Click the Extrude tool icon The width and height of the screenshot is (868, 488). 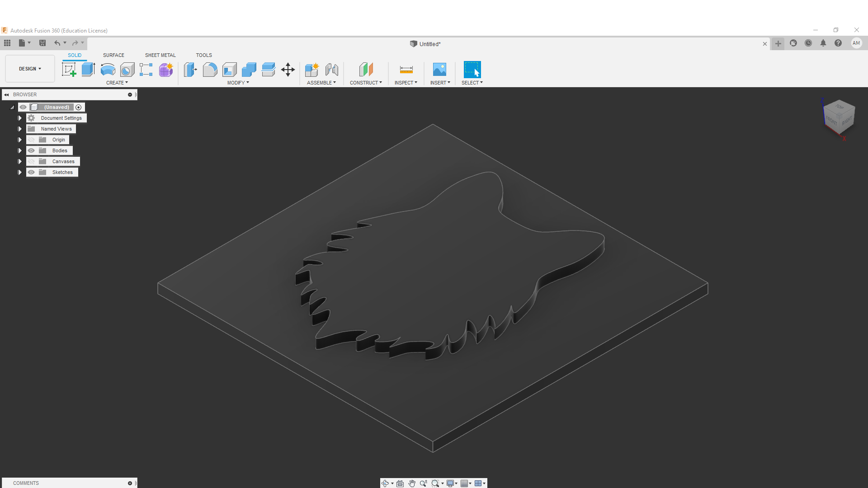[x=88, y=70]
